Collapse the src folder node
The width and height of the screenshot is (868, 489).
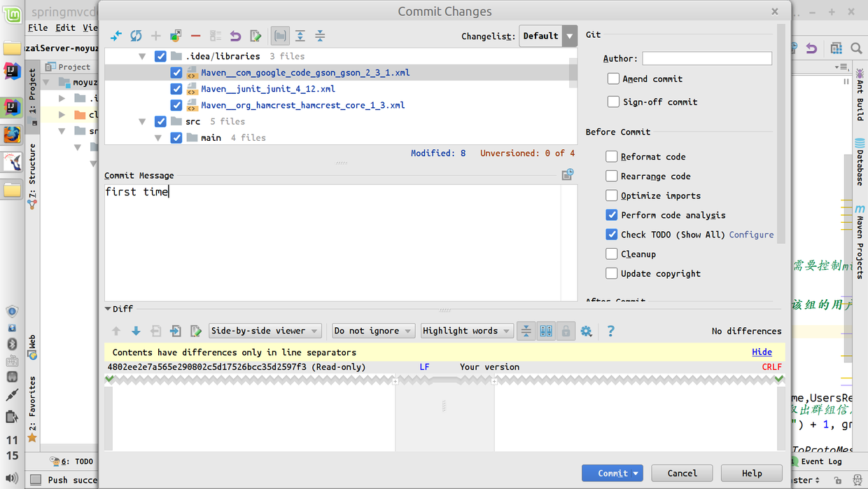142,121
